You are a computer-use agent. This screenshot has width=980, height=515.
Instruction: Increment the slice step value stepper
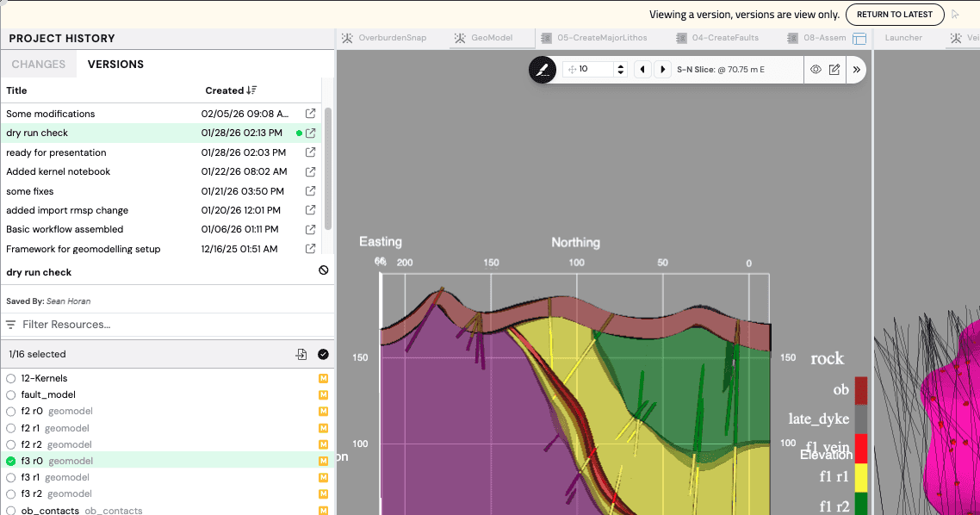click(620, 66)
